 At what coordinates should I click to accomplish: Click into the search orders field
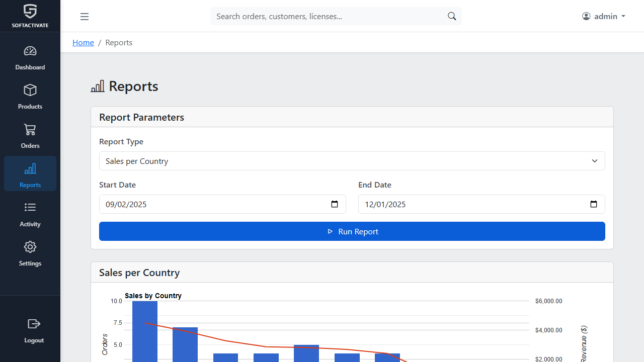(x=327, y=17)
